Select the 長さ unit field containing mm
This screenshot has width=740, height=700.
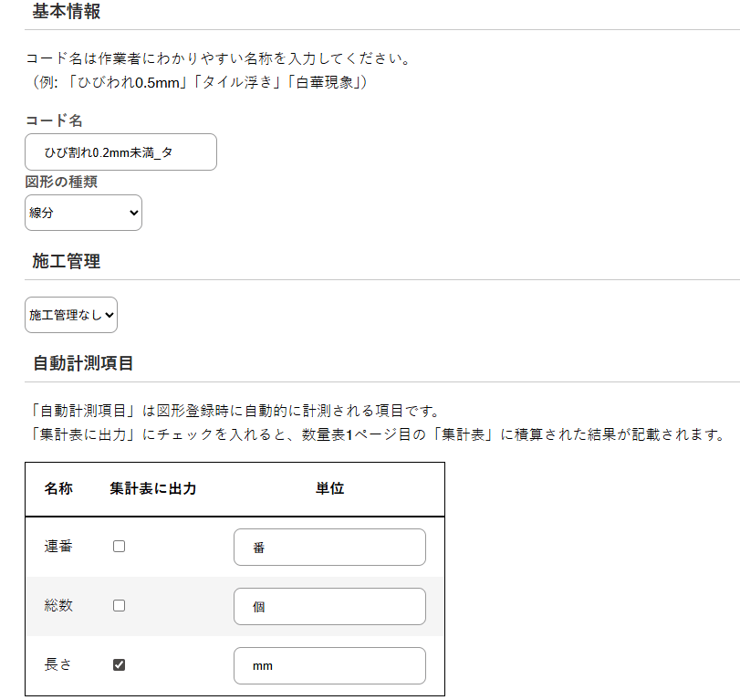(x=329, y=665)
